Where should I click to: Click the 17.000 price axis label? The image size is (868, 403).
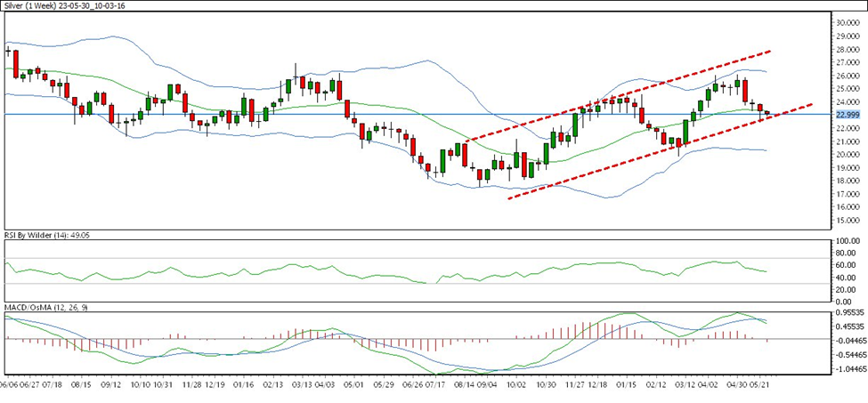[x=847, y=195]
